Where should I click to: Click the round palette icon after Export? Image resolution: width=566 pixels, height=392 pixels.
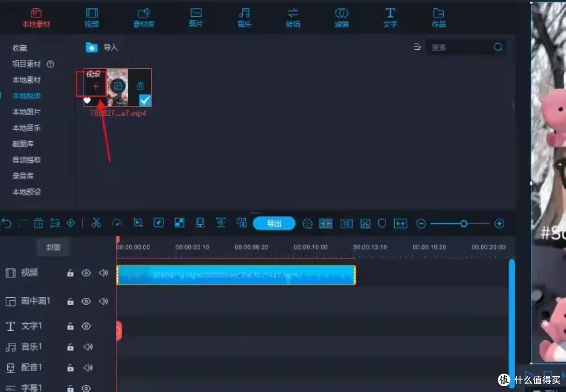tap(307, 224)
